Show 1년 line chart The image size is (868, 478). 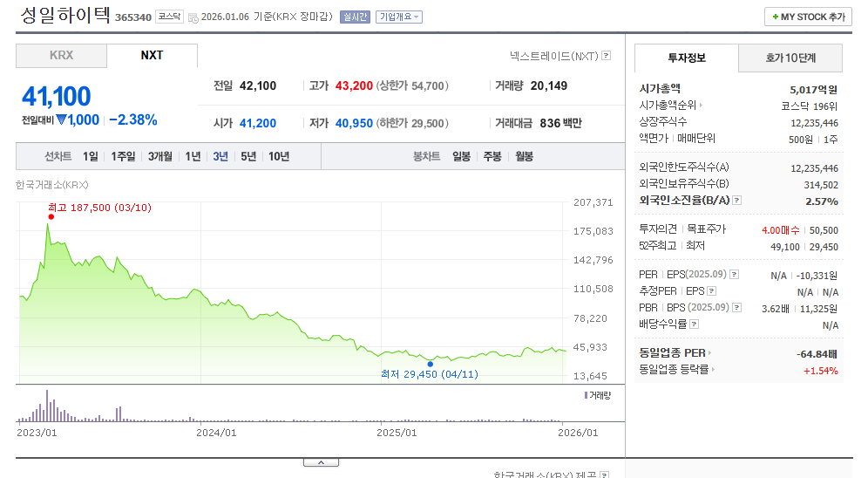193,157
